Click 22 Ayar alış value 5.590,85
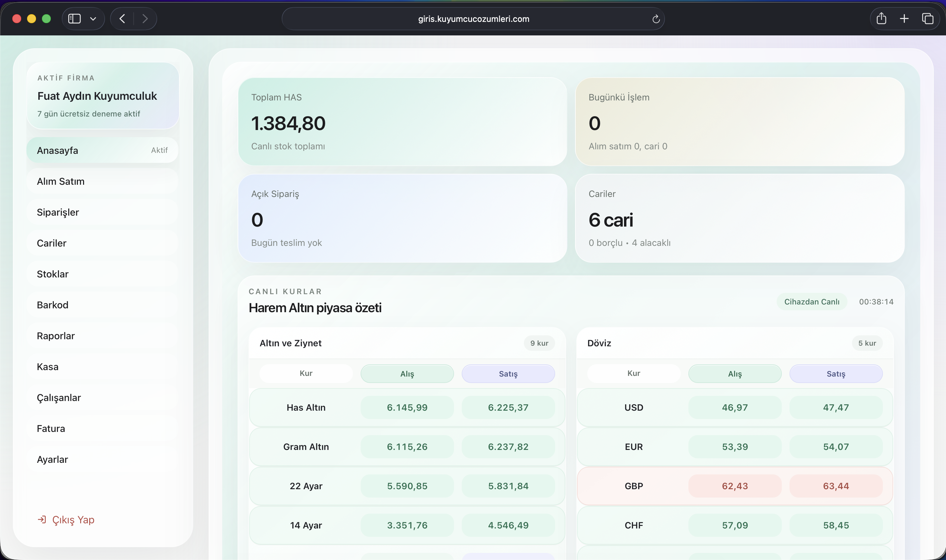Viewport: 946px width, 560px height. click(407, 486)
